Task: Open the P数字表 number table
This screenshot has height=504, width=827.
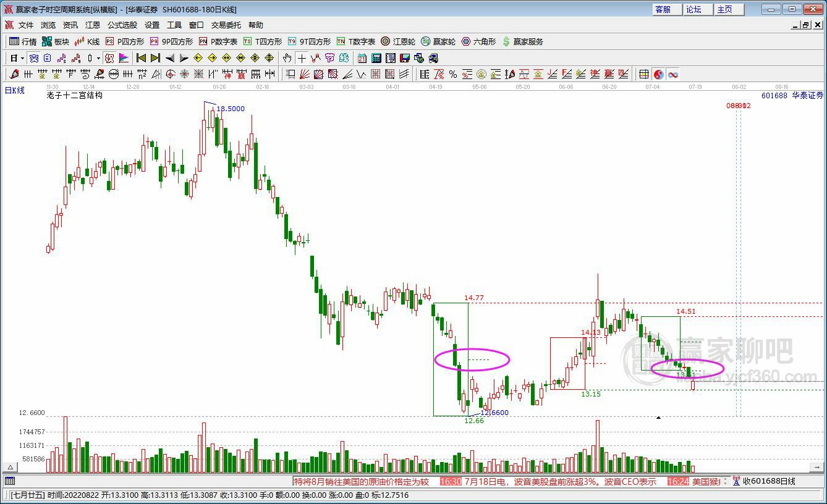Action: (218, 41)
